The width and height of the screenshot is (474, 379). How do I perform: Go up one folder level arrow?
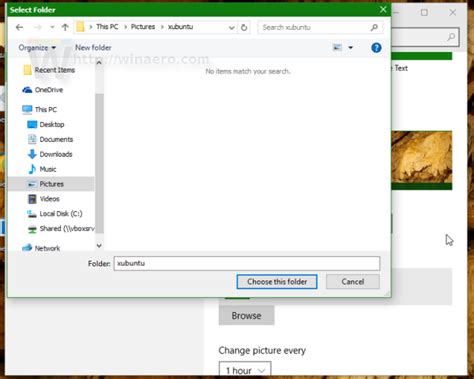click(65, 27)
